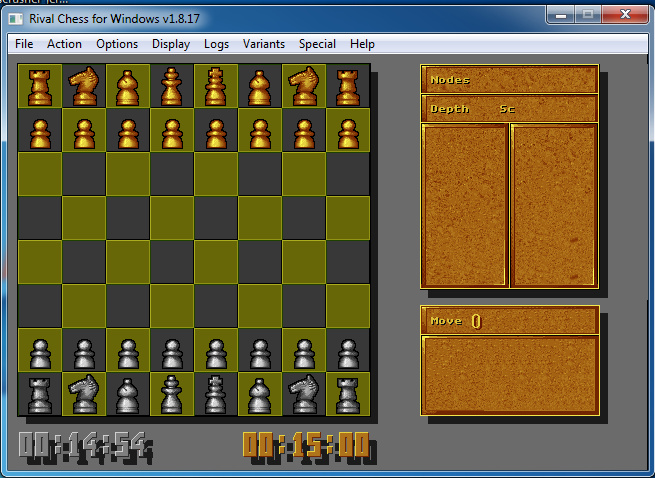Open the Logs menu
This screenshot has width=655, height=478.
point(216,44)
